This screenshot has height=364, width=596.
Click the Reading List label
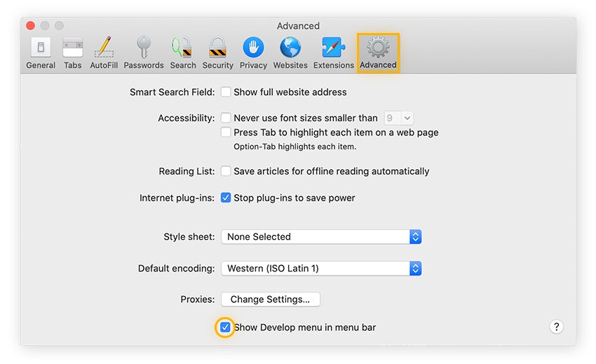pos(187,171)
